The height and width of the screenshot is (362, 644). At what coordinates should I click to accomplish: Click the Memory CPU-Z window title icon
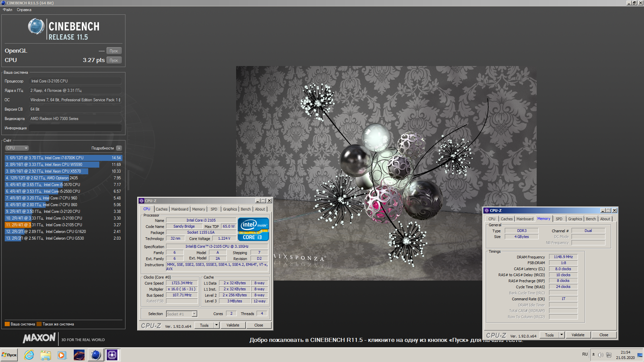[487, 210]
